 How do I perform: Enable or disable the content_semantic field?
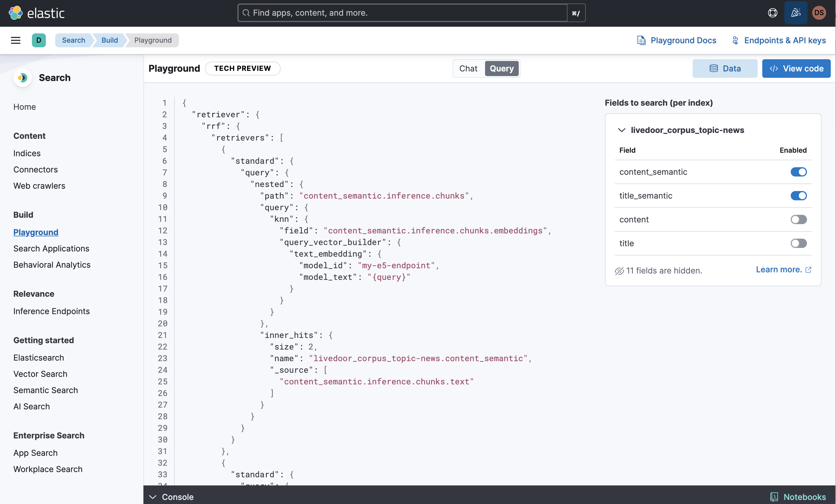pos(798,172)
